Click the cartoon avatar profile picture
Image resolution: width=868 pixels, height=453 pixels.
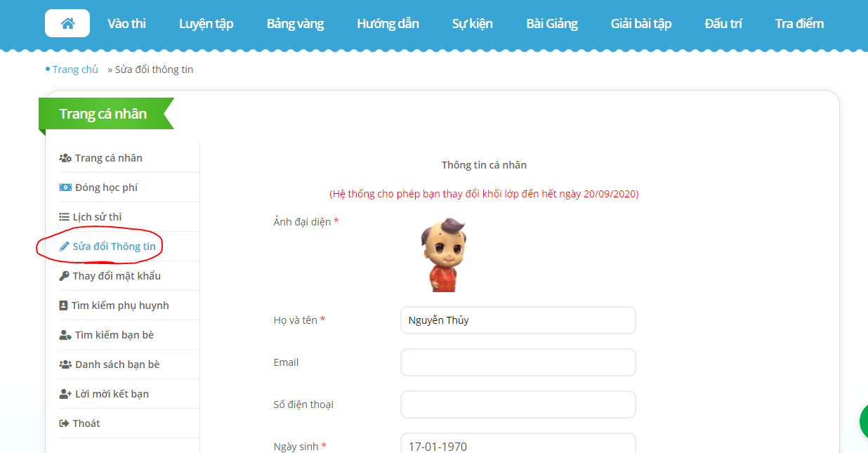(442, 255)
